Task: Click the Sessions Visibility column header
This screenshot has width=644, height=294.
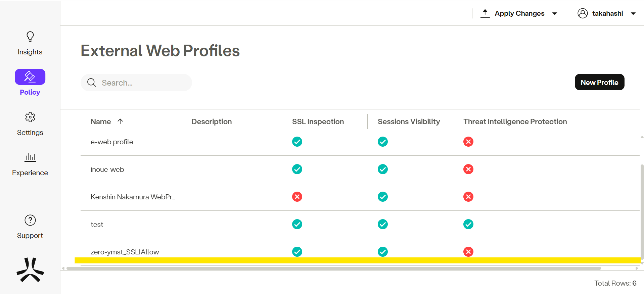Action: (409, 121)
